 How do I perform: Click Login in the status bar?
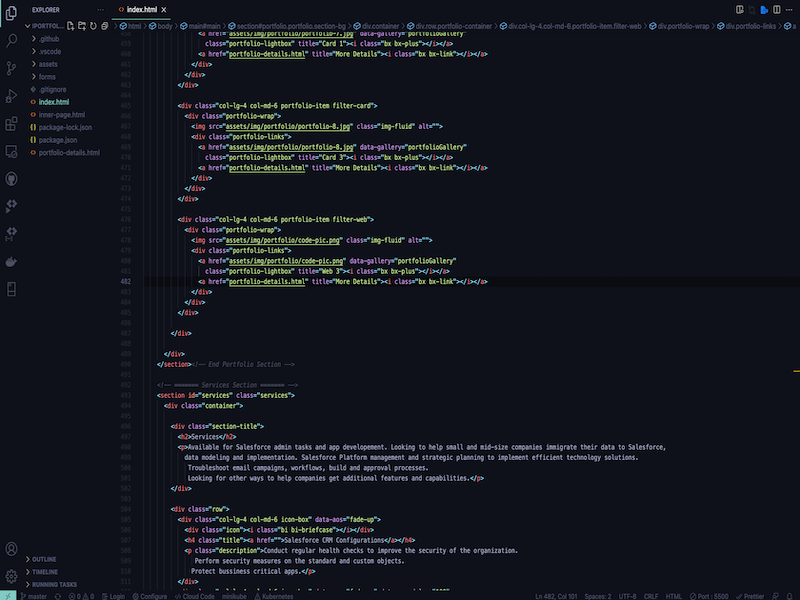(113, 596)
